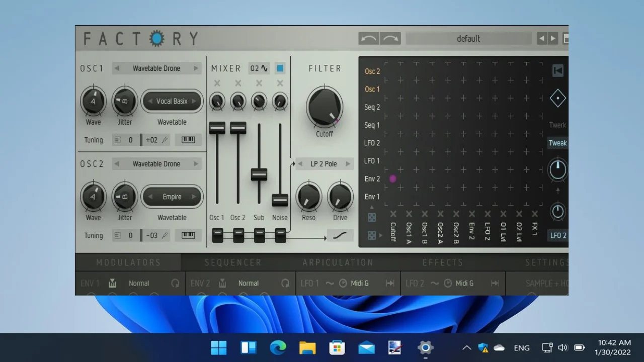This screenshot has height=362, width=644.
Task: Click the Cutoff filter knob
Action: point(325,107)
